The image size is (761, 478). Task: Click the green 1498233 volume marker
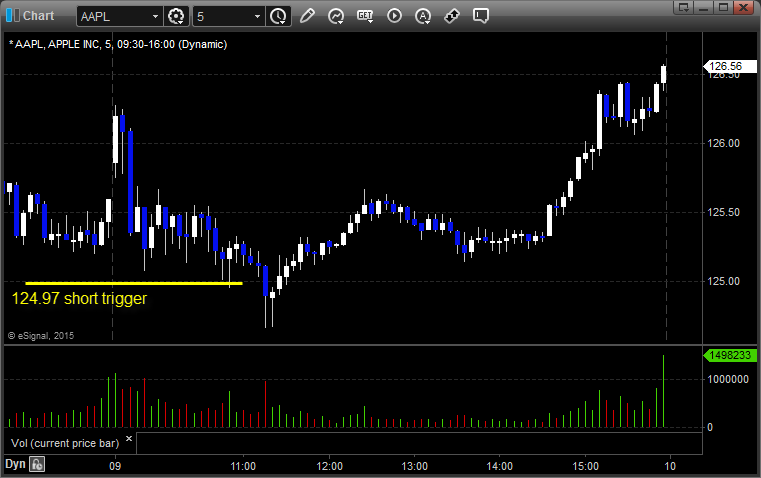[729, 355]
